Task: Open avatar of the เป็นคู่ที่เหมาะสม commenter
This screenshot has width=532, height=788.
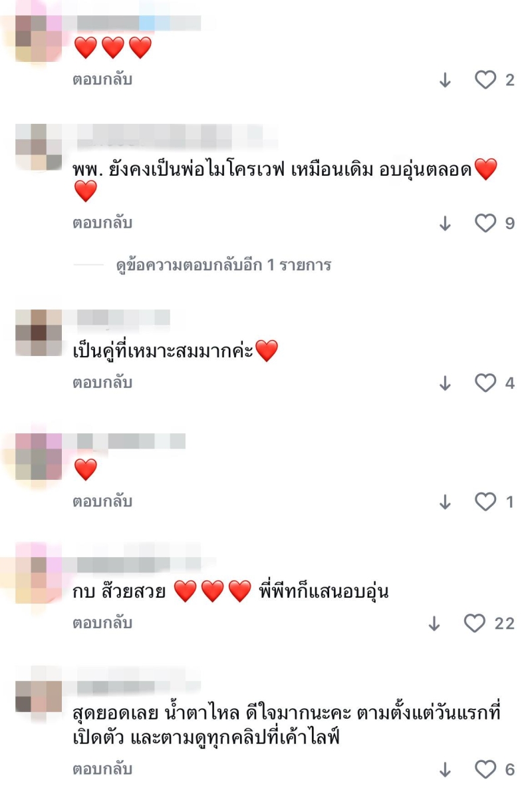Action: (x=39, y=333)
